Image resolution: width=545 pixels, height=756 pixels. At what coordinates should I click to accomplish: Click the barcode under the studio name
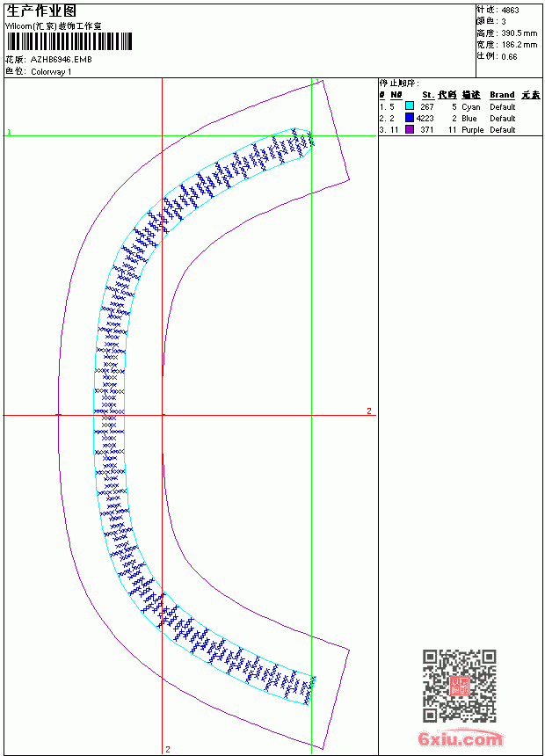coord(69,41)
